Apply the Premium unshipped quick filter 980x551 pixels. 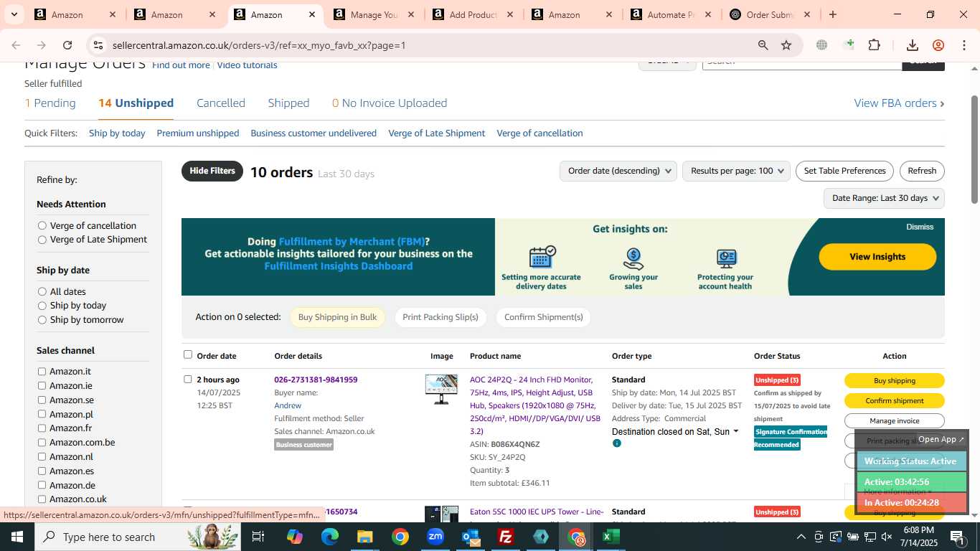198,133
